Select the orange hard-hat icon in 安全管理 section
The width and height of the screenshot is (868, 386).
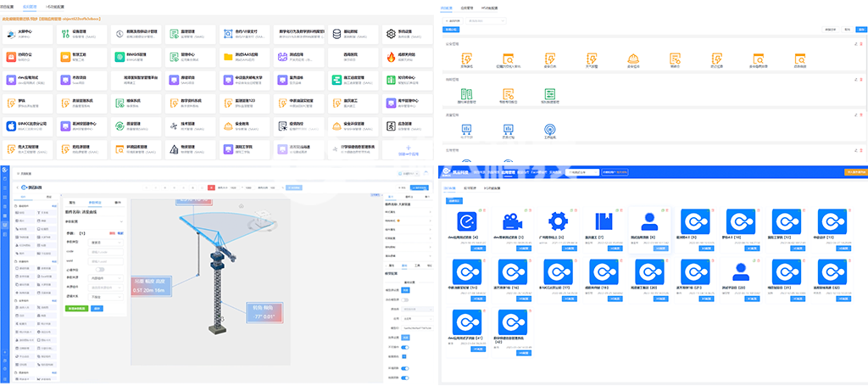(632, 59)
